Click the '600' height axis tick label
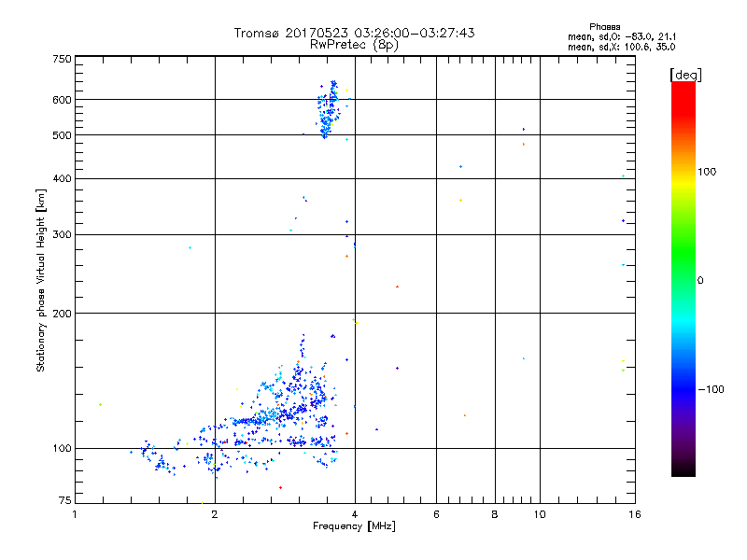747x560 pixels. [62, 100]
